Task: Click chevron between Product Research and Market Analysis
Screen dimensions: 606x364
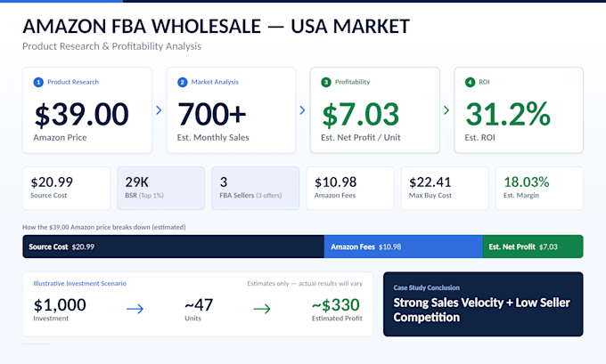Action: [x=159, y=110]
